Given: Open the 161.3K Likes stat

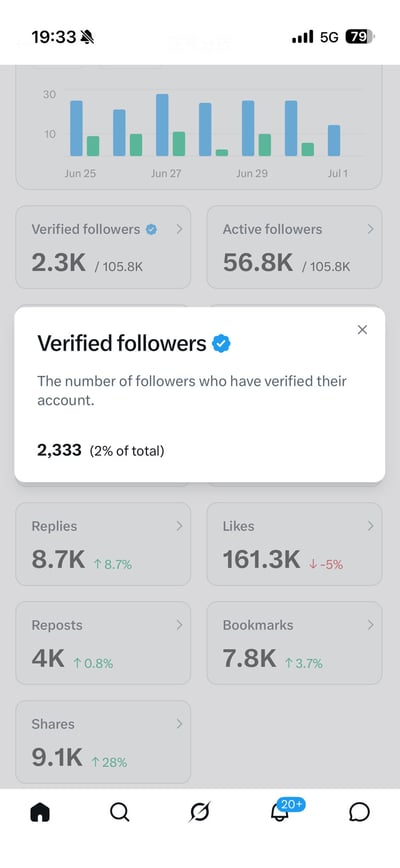Looking at the screenshot, I should 261,560.
